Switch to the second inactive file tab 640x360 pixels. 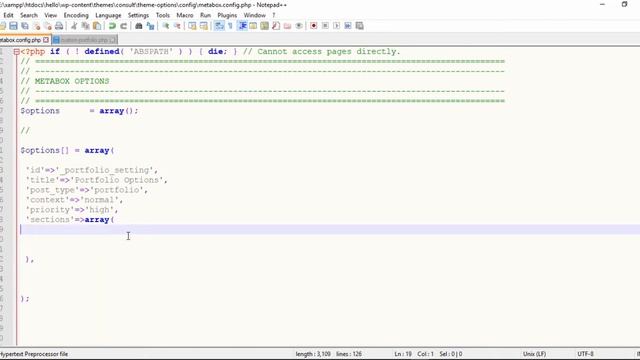coord(84,40)
